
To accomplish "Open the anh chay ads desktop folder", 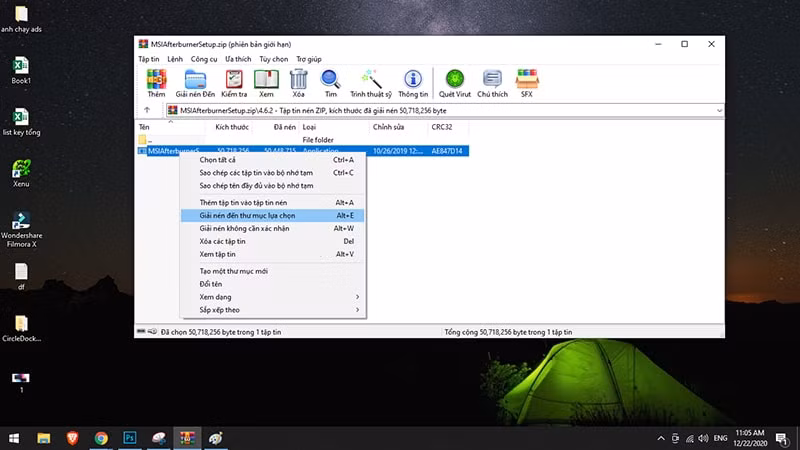I will pyautogui.click(x=21, y=18).
